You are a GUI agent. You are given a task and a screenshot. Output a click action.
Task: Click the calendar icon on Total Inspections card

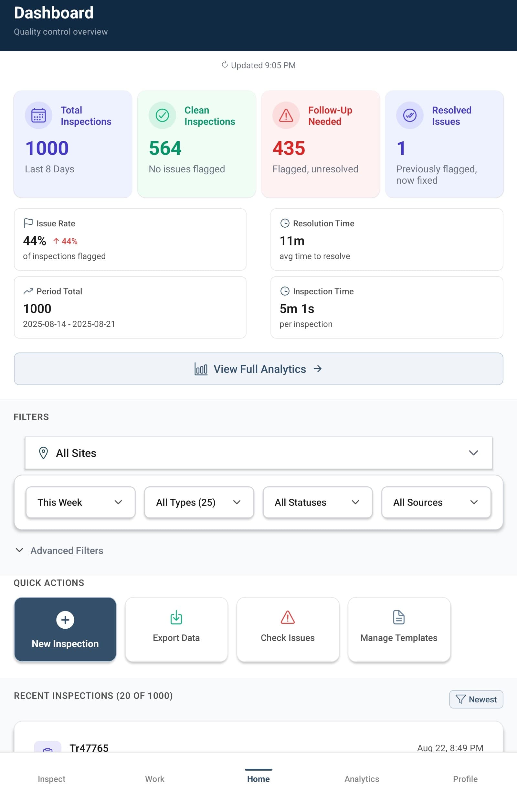click(39, 115)
